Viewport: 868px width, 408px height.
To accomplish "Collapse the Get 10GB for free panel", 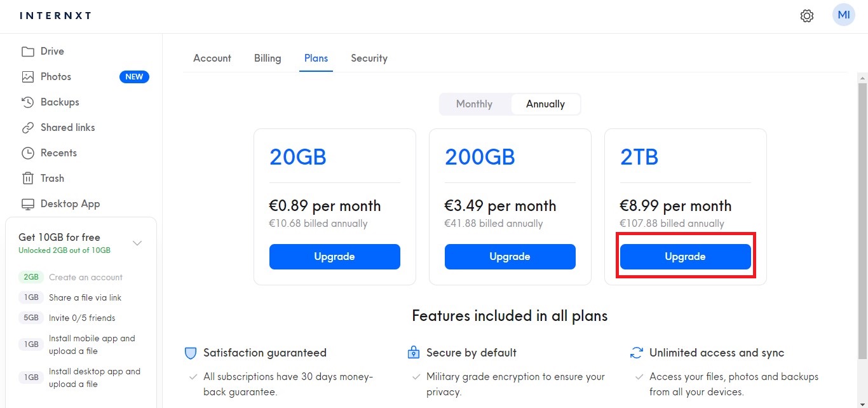I will coord(137,243).
